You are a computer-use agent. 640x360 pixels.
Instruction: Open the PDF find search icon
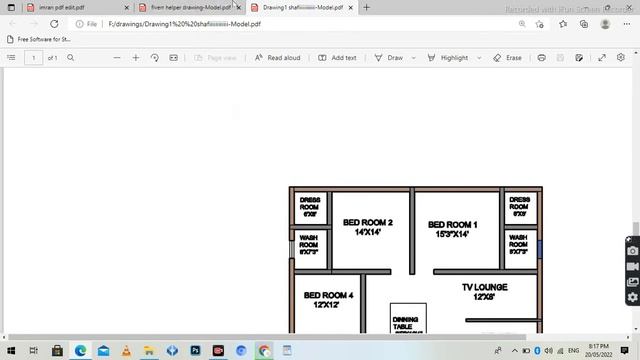tap(71, 58)
